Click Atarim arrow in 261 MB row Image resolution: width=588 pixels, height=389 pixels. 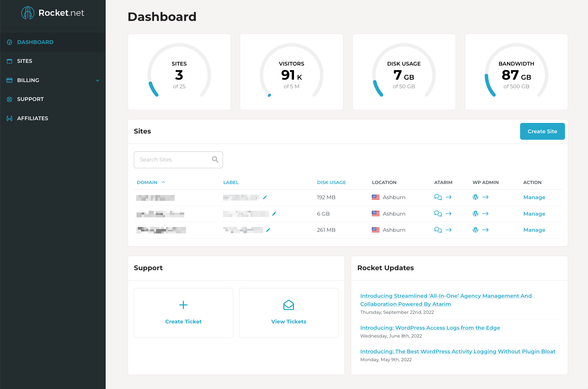point(449,230)
